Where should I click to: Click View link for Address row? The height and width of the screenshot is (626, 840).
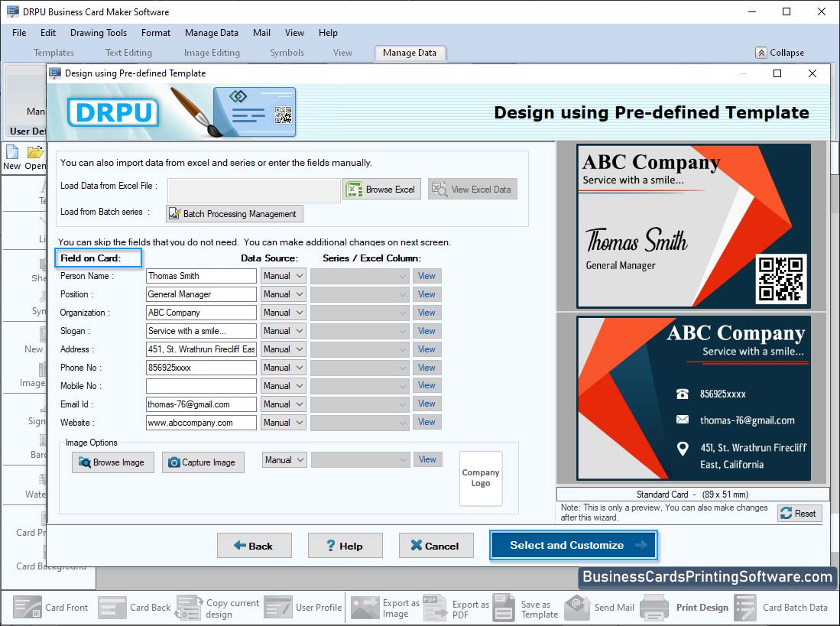tap(426, 349)
